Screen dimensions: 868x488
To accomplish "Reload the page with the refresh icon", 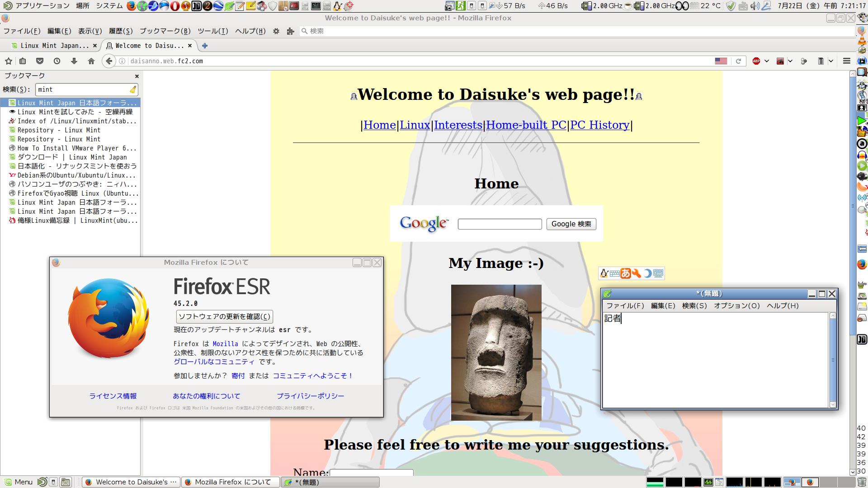I will (738, 61).
